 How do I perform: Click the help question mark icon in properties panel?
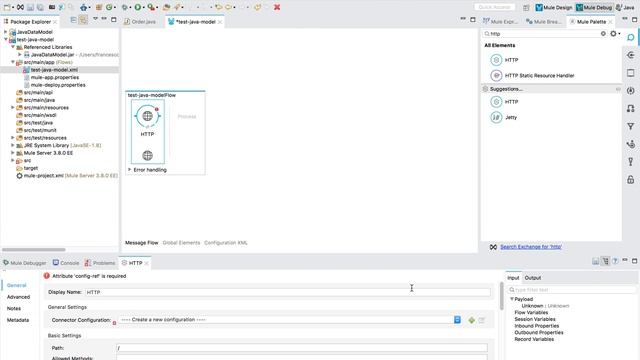tap(615, 261)
